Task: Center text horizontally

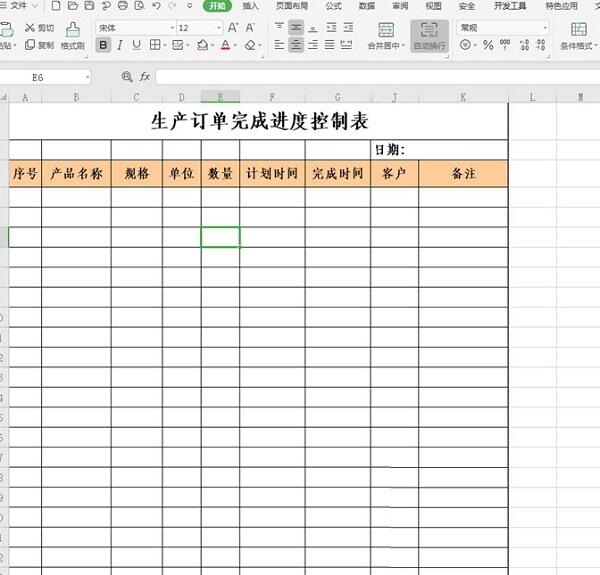Action: click(x=296, y=45)
